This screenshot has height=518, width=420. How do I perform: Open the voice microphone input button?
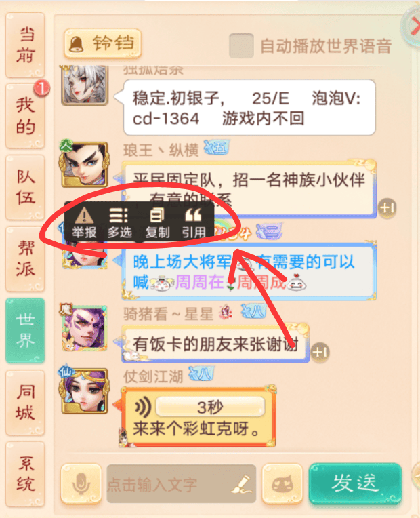pyautogui.click(x=81, y=484)
